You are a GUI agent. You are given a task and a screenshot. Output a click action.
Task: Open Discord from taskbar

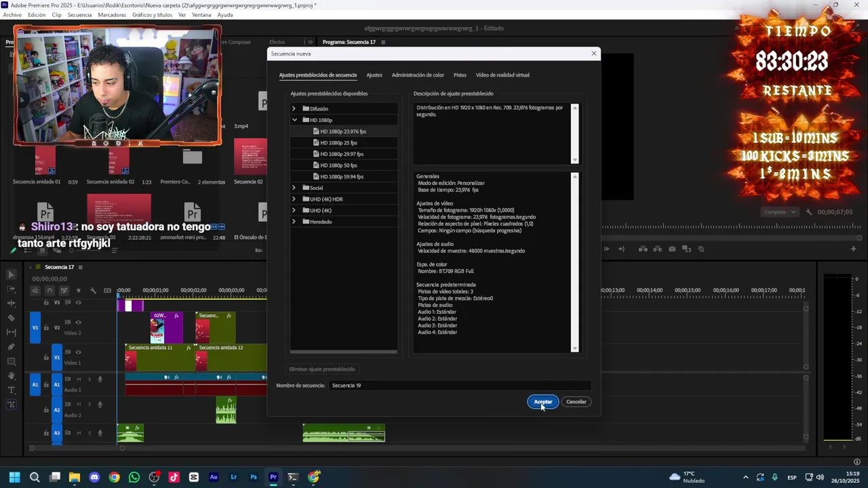coord(94,477)
